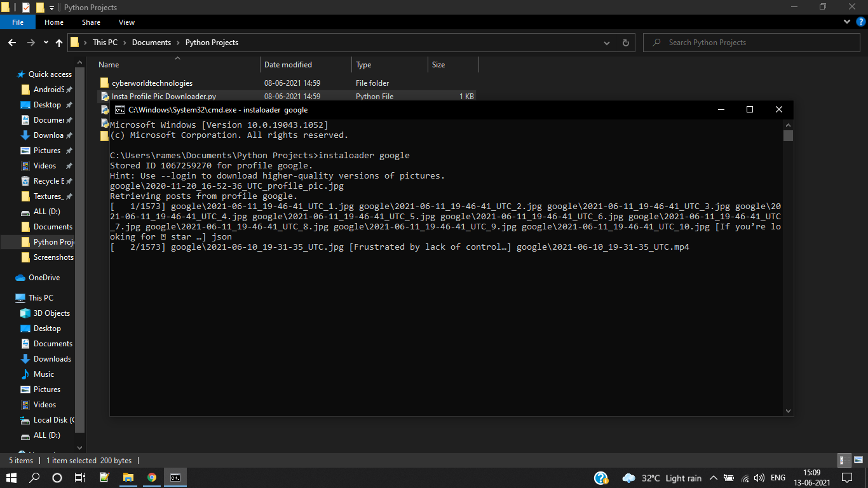This screenshot has height=488, width=868.
Task: Click the cmd window vertical scrollbar thumb
Action: (x=788, y=135)
